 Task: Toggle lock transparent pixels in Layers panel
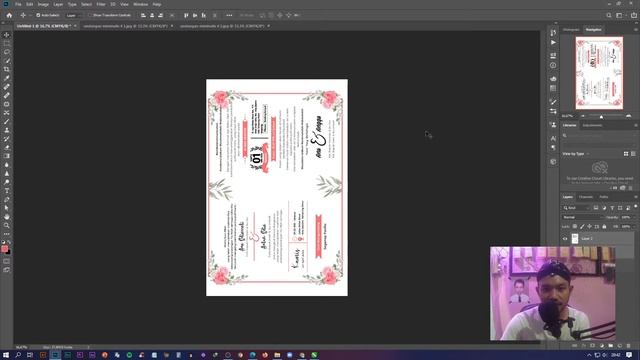click(575, 227)
